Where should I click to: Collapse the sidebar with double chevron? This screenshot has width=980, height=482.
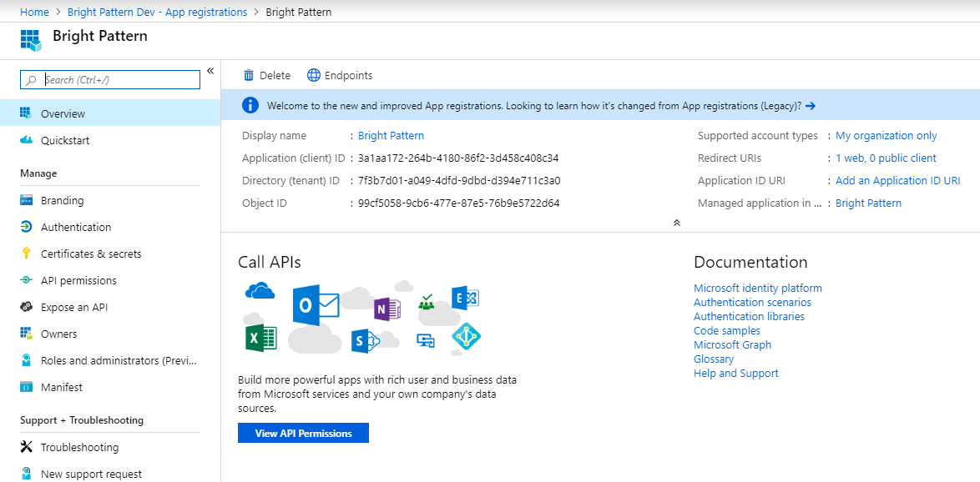pos(210,71)
